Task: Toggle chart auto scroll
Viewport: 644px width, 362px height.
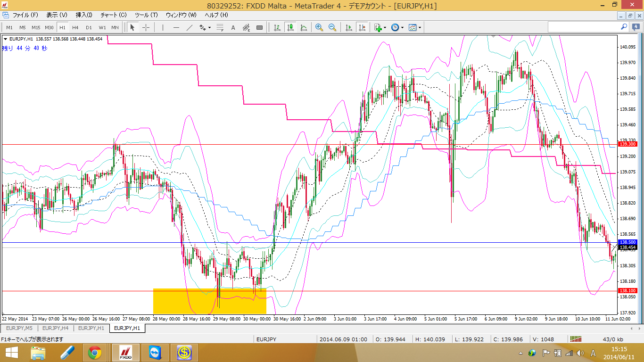Action: point(349,27)
